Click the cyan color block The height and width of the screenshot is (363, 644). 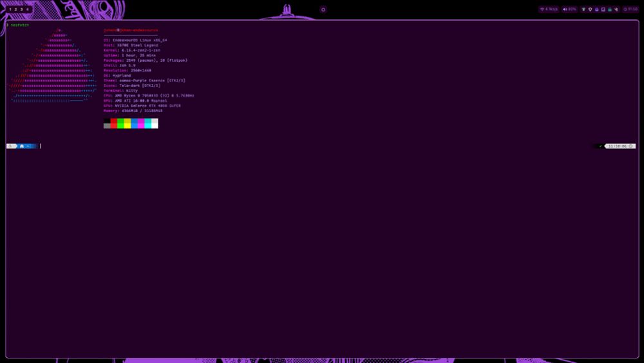[148, 123]
